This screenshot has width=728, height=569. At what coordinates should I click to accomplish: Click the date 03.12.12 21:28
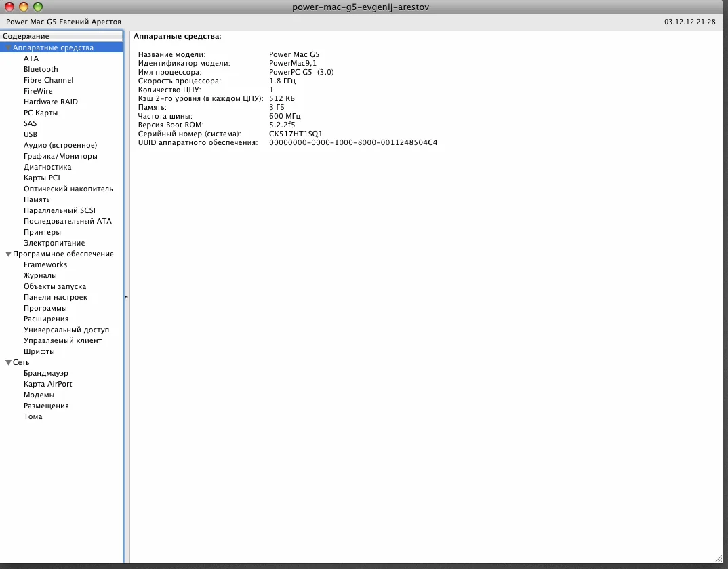point(689,22)
